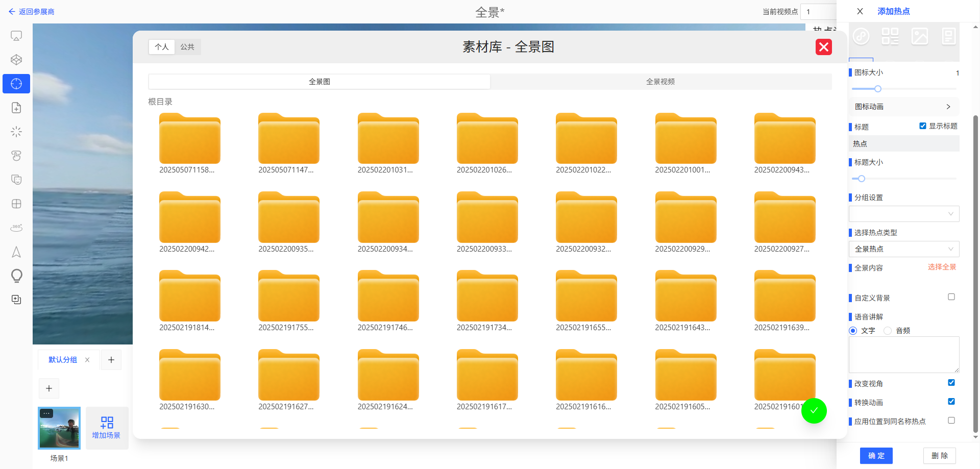The width and height of the screenshot is (980, 469).
Task: Click the 确定 confirm button
Action: coord(876,456)
